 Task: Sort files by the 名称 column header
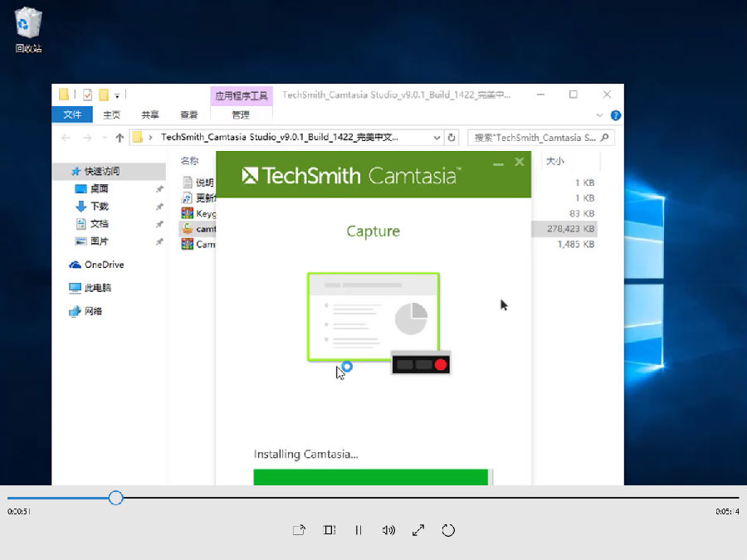(189, 161)
